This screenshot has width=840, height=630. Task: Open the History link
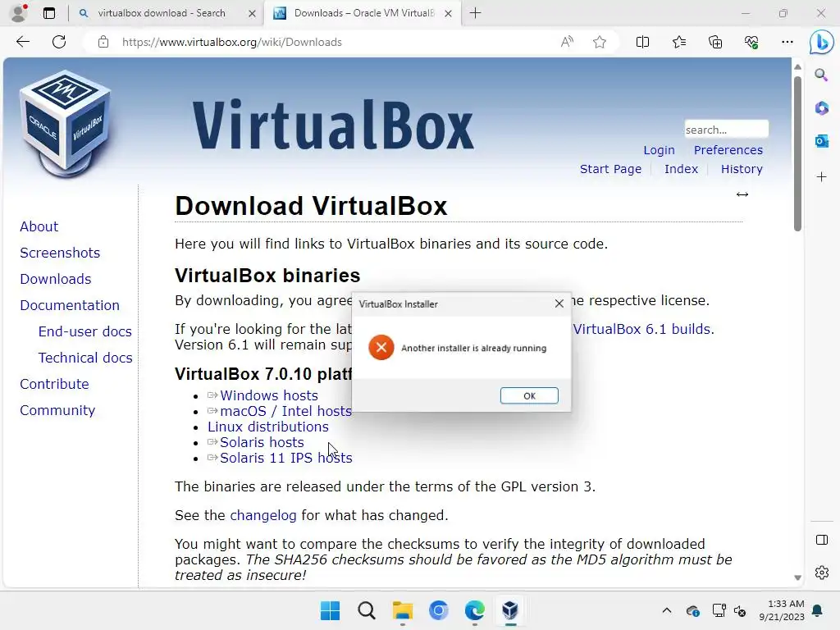[x=742, y=169]
